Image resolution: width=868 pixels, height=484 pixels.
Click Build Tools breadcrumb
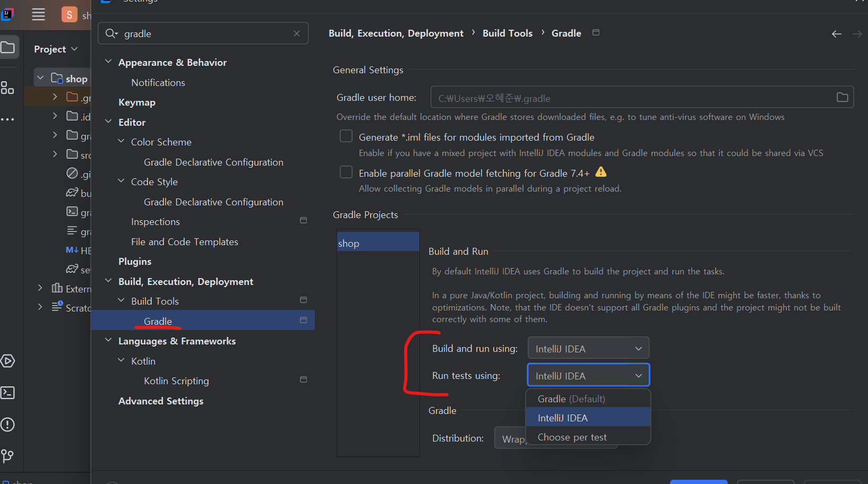(x=508, y=33)
